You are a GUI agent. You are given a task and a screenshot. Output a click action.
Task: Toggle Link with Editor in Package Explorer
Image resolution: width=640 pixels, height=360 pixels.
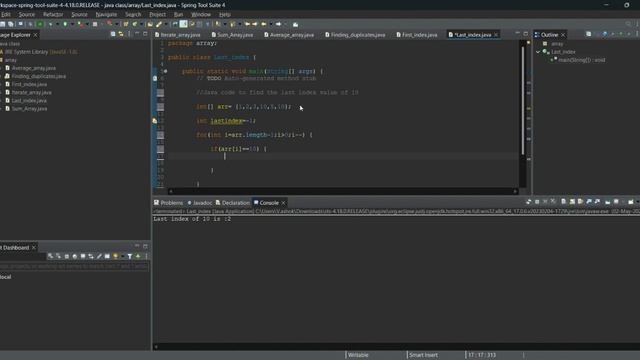121,34
